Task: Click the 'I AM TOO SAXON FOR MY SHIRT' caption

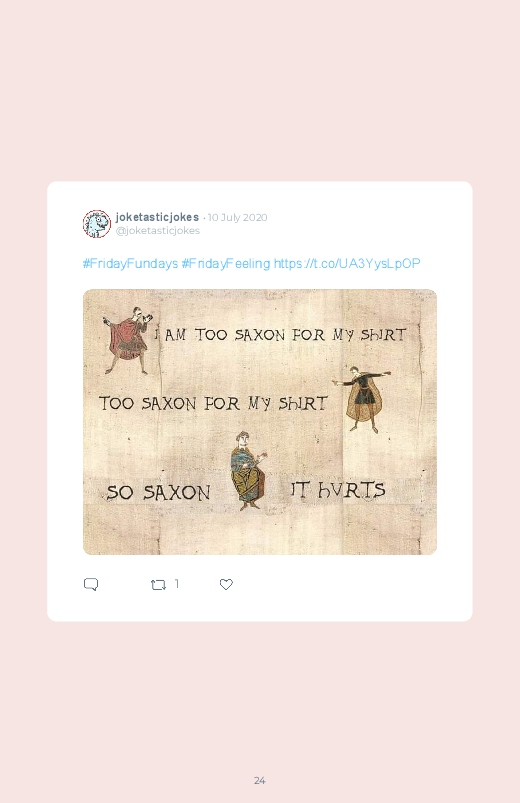Action: 281,335
